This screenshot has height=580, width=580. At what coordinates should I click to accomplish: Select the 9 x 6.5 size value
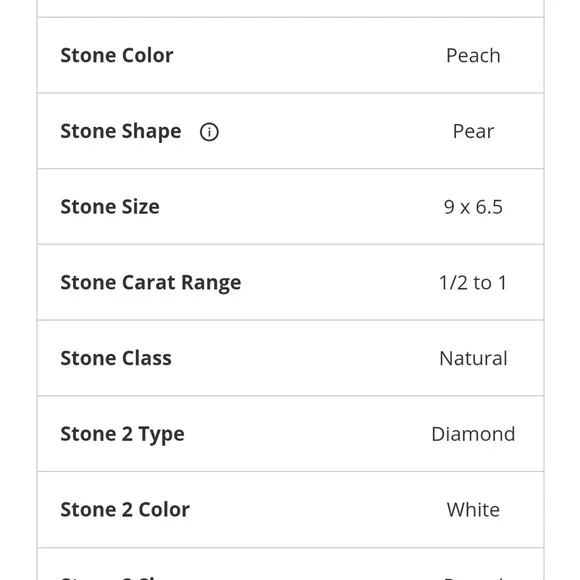(473, 207)
